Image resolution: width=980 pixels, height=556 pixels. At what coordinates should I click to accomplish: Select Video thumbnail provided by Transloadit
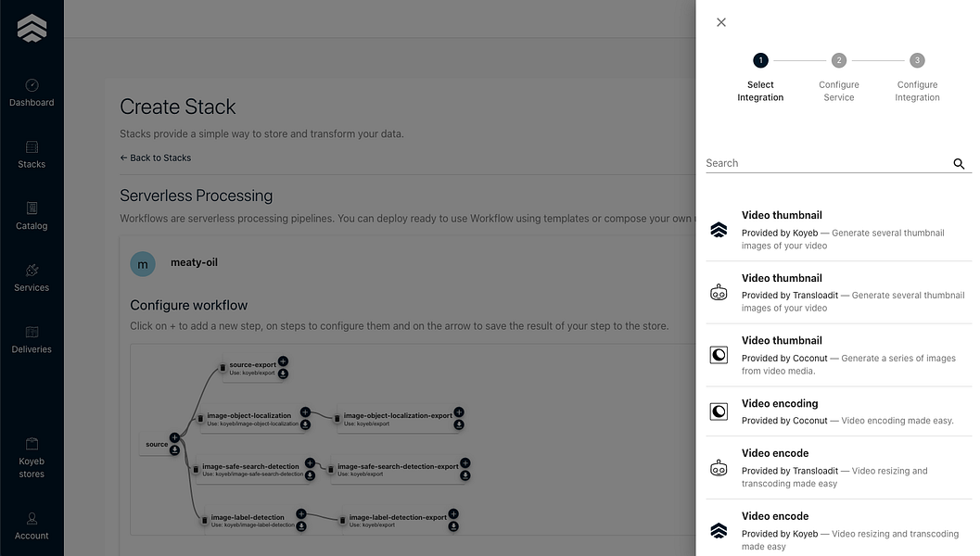click(x=838, y=292)
